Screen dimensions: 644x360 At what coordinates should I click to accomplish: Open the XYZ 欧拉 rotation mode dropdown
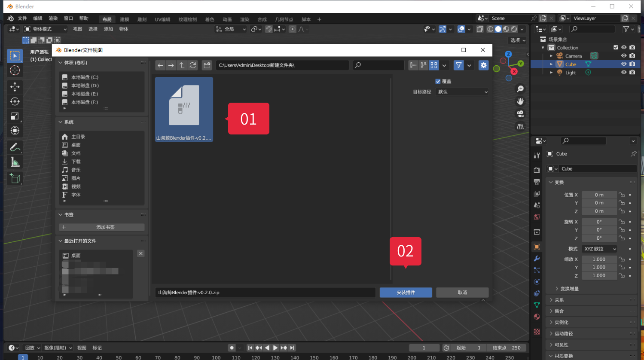pos(599,249)
